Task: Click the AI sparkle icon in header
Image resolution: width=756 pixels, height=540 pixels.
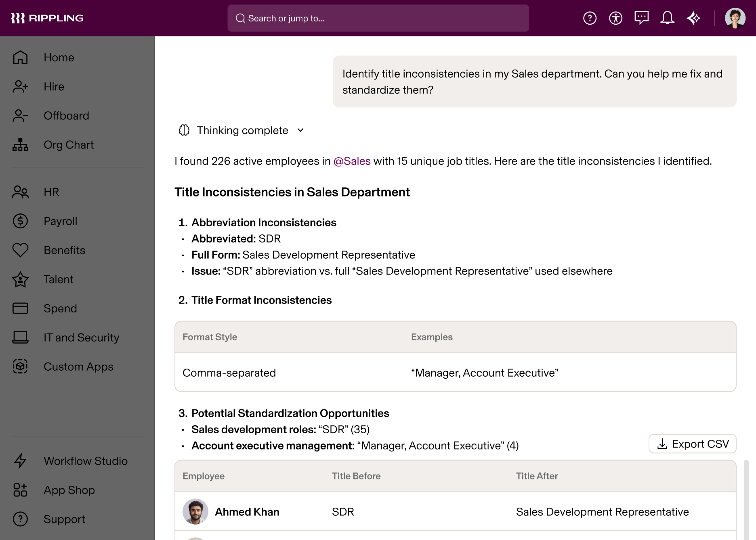Action: (693, 18)
